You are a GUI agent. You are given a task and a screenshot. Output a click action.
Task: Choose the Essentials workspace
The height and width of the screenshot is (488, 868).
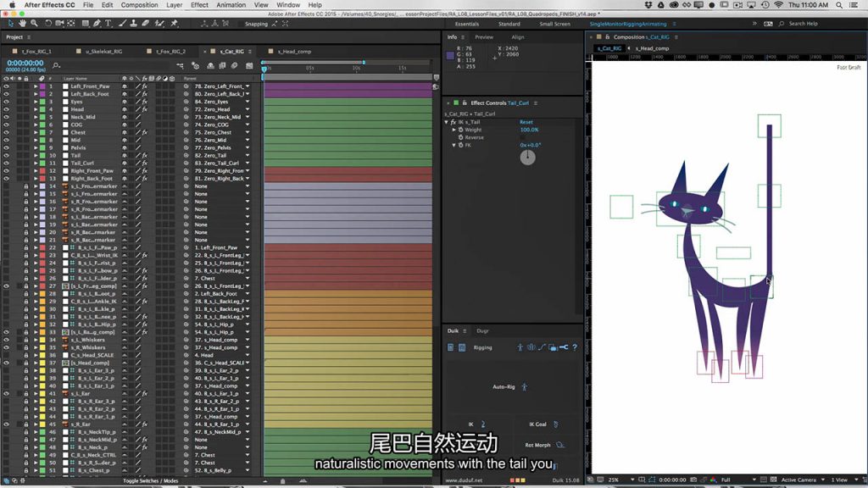click(x=467, y=24)
